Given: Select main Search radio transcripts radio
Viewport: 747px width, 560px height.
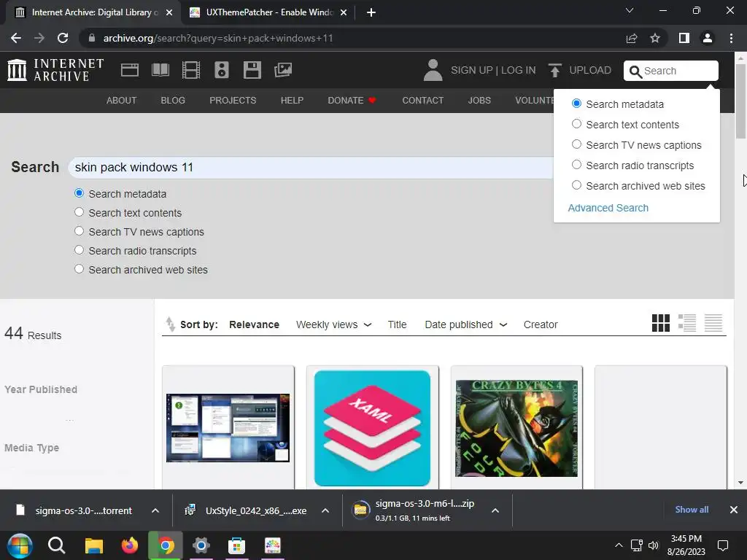Looking at the screenshot, I should pos(79,250).
